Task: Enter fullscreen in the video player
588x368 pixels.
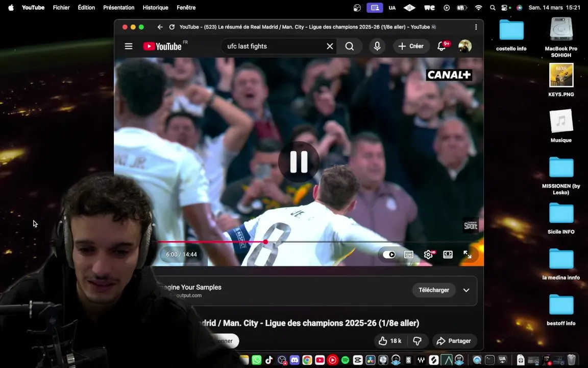Action: click(x=467, y=255)
